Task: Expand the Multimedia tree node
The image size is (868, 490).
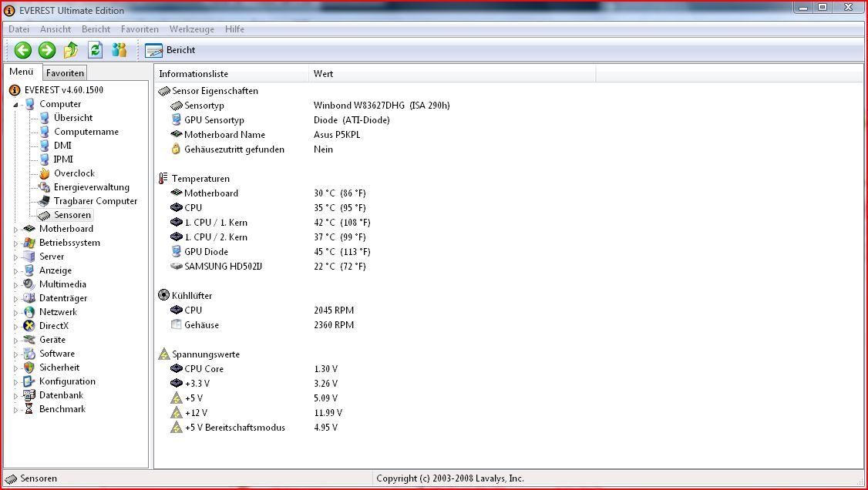Action: pyautogui.click(x=15, y=285)
